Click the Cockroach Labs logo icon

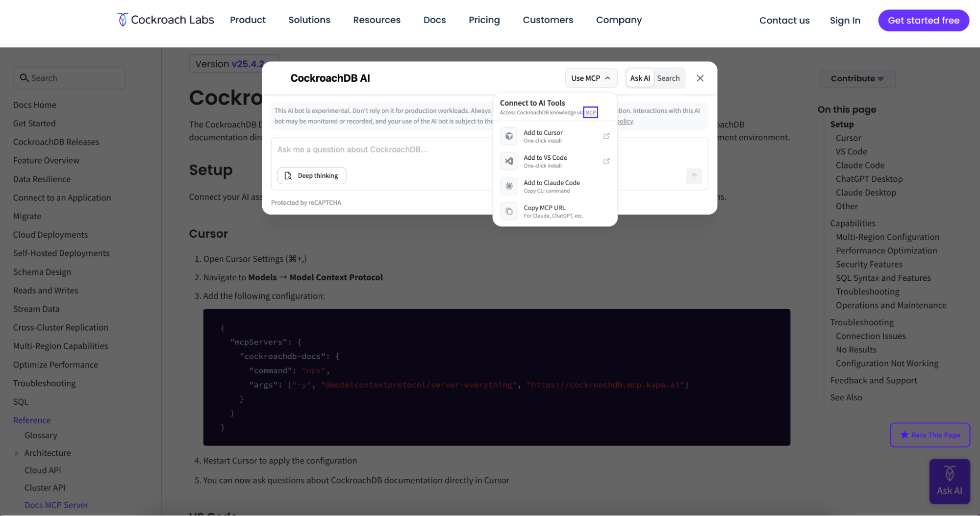click(x=122, y=20)
